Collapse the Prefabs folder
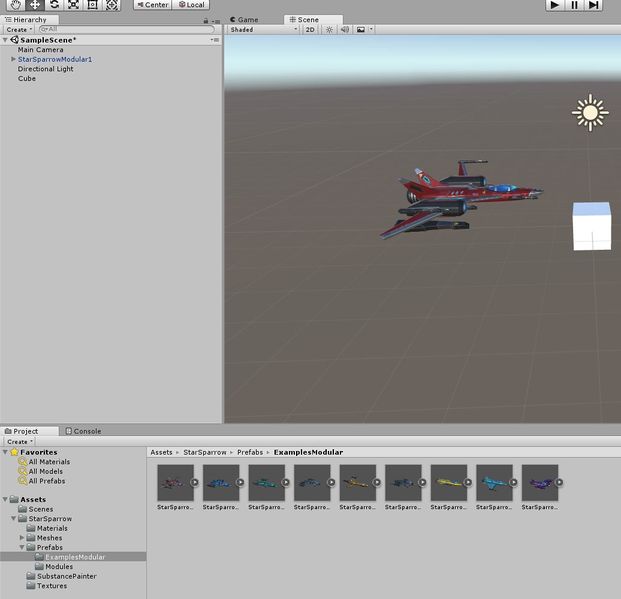 click(22, 547)
